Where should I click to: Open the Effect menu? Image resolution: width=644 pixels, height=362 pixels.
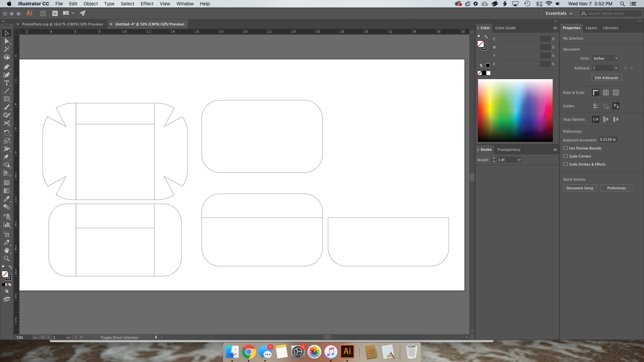pyautogui.click(x=147, y=4)
